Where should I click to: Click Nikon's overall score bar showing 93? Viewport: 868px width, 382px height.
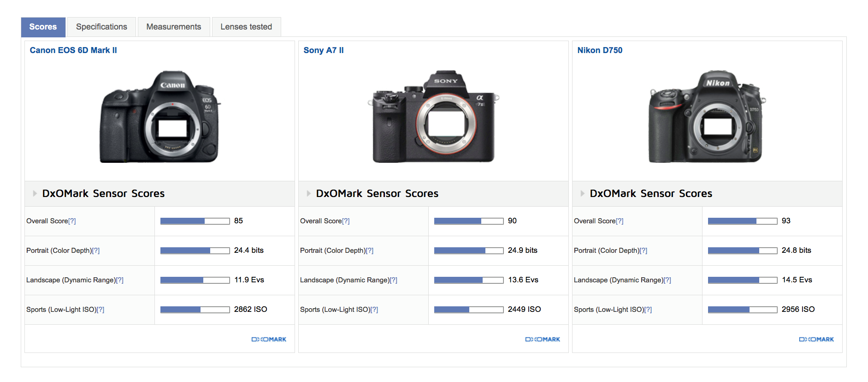(x=743, y=221)
